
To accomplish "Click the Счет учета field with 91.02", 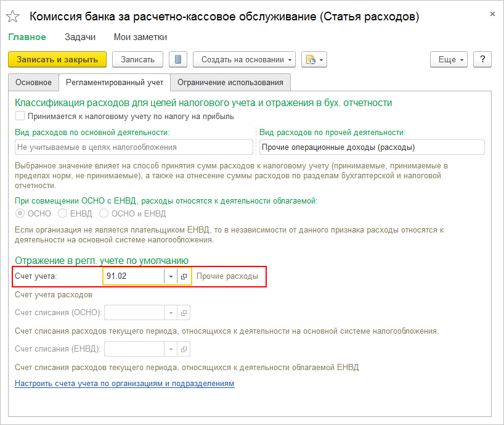I will (134, 276).
